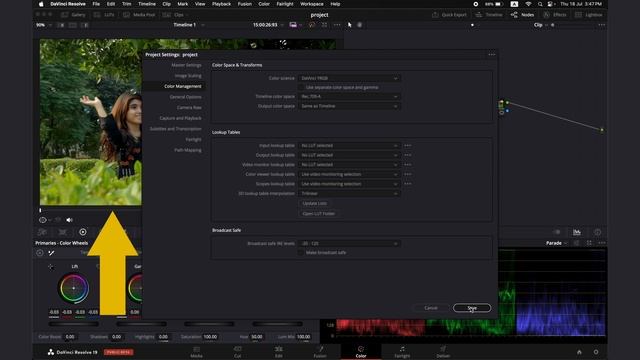Viewport: 640px width, 360px height.
Task: Select Capture and Playback in the sidebar
Action: (180, 118)
